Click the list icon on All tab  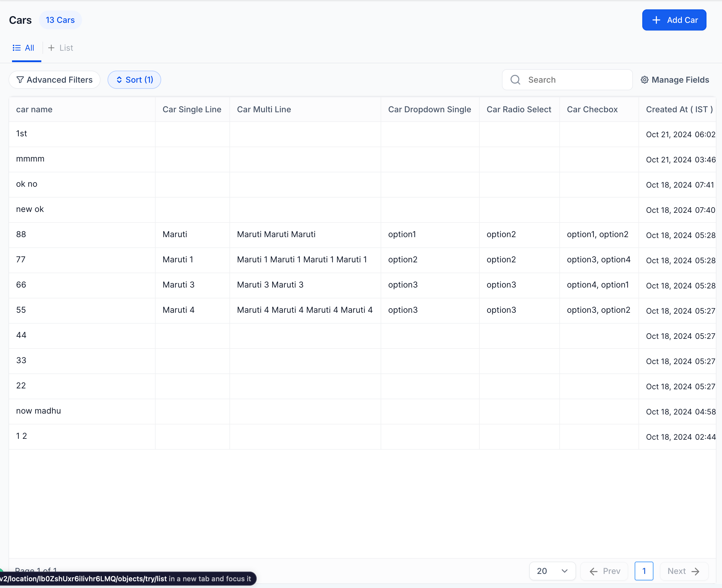pyautogui.click(x=17, y=48)
